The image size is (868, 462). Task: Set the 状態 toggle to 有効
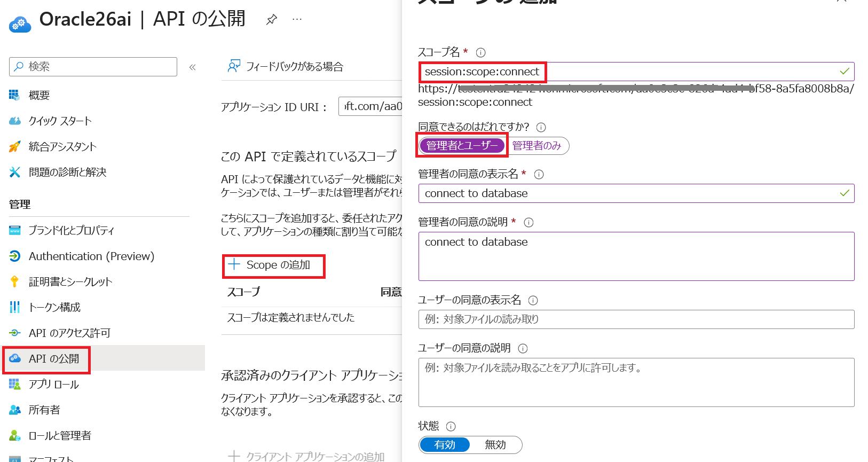click(445, 444)
